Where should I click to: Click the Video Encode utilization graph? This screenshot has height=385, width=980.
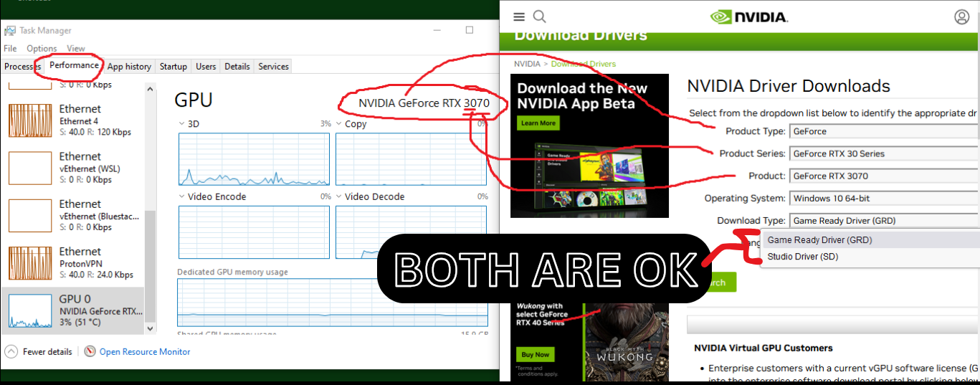coord(254,232)
